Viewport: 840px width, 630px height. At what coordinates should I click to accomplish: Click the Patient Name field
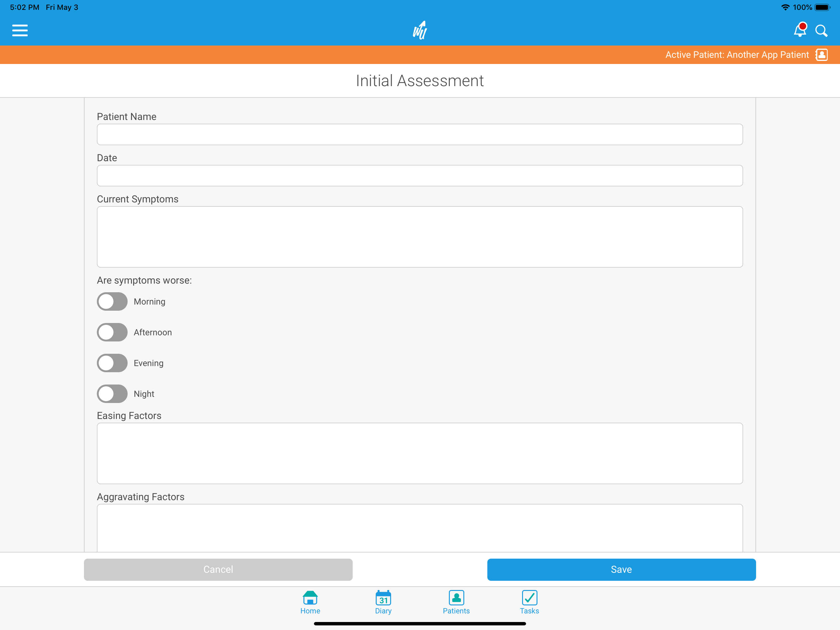point(420,134)
